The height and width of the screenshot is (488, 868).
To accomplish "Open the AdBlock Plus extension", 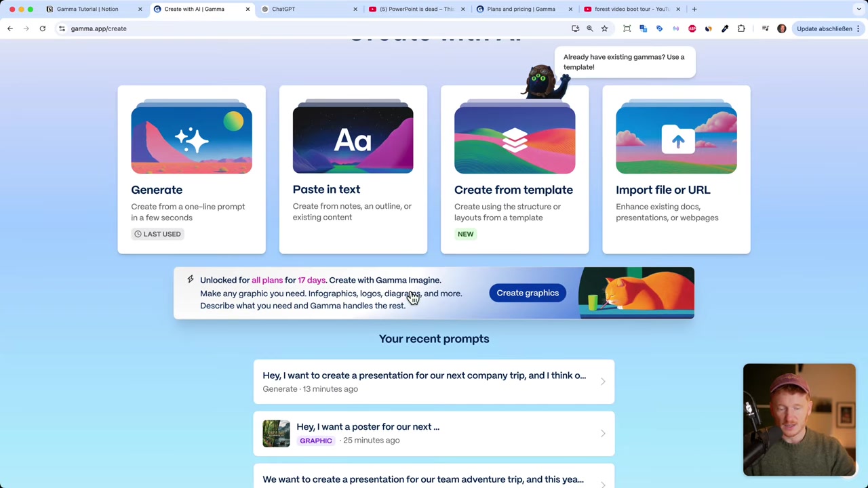I will [x=692, y=28].
